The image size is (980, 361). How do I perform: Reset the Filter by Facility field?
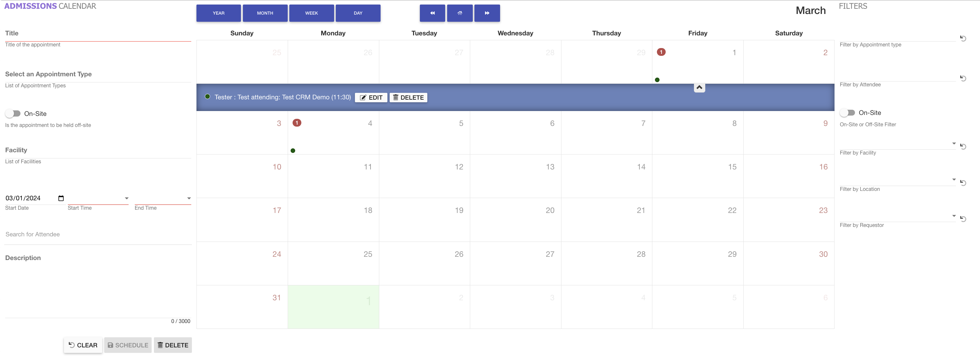[963, 146]
